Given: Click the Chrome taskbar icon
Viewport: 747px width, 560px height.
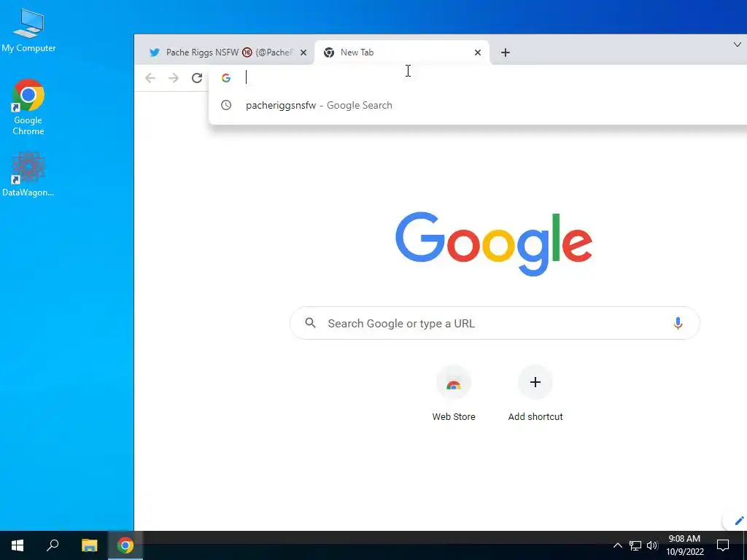Looking at the screenshot, I should click(x=125, y=545).
